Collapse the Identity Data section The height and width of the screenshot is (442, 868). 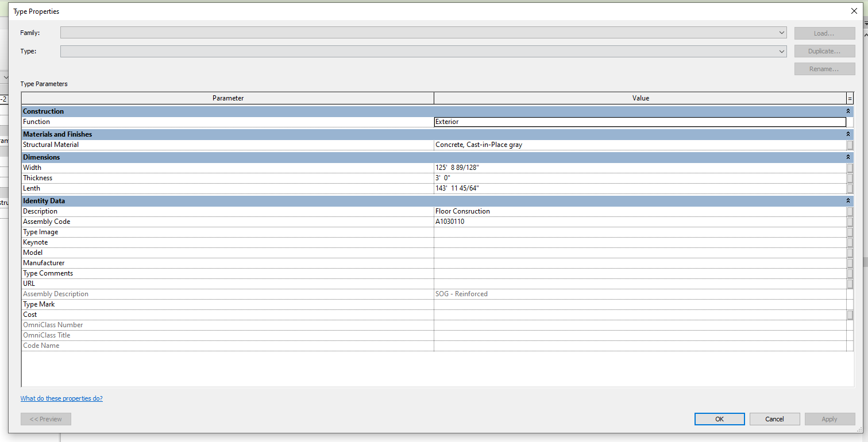848,200
